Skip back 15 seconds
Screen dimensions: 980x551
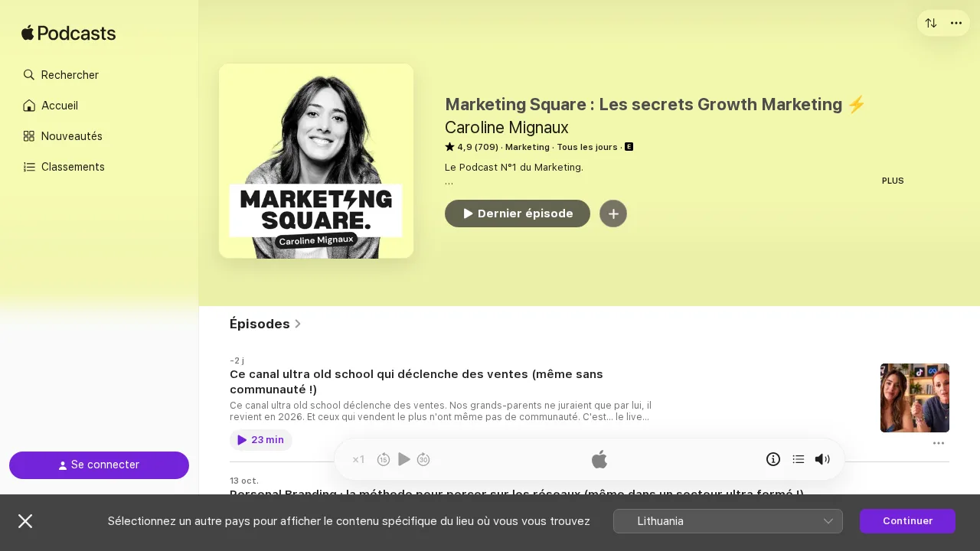tap(384, 459)
